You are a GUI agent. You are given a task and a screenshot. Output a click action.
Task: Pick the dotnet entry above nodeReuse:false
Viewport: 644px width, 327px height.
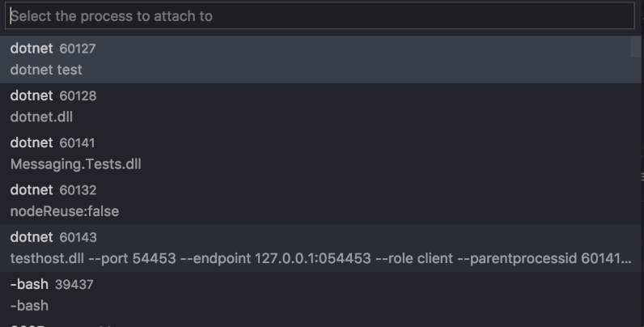tap(32, 190)
